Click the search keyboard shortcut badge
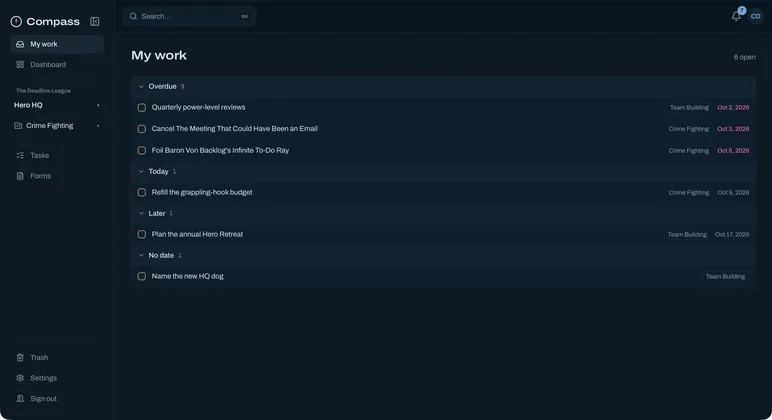Image resolution: width=772 pixels, height=420 pixels. [245, 16]
